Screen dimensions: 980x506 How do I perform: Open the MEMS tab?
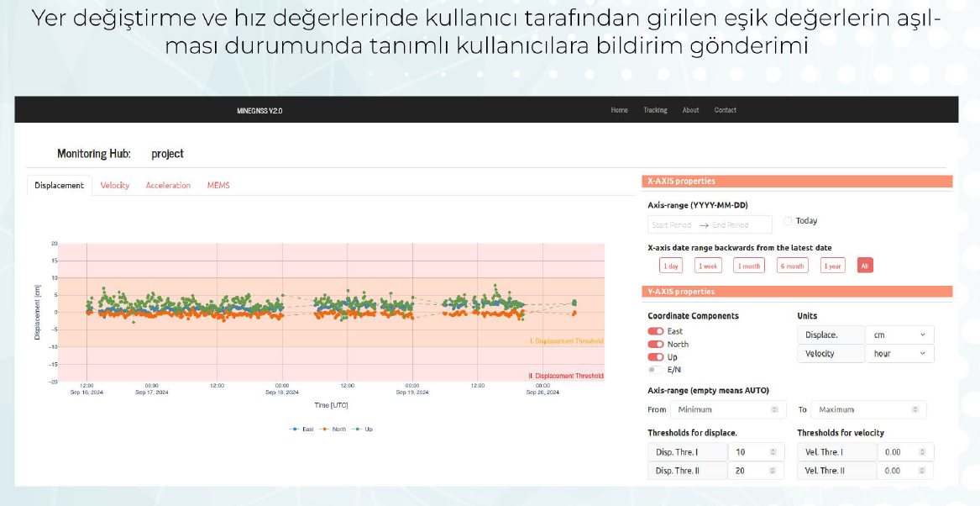pos(218,185)
